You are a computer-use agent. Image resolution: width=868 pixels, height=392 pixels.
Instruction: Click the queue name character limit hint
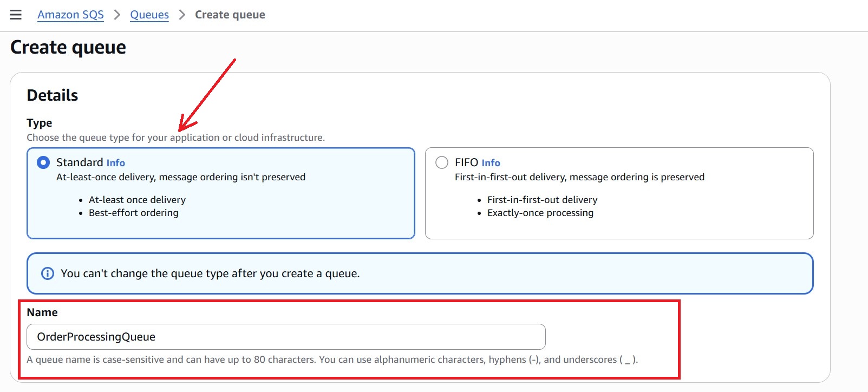click(x=332, y=360)
